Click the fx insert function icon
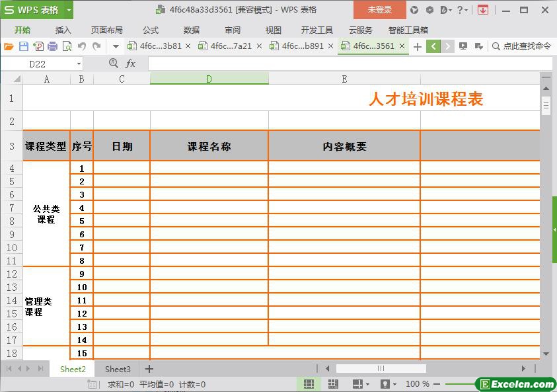This screenshot has width=557, height=392. pos(131,63)
